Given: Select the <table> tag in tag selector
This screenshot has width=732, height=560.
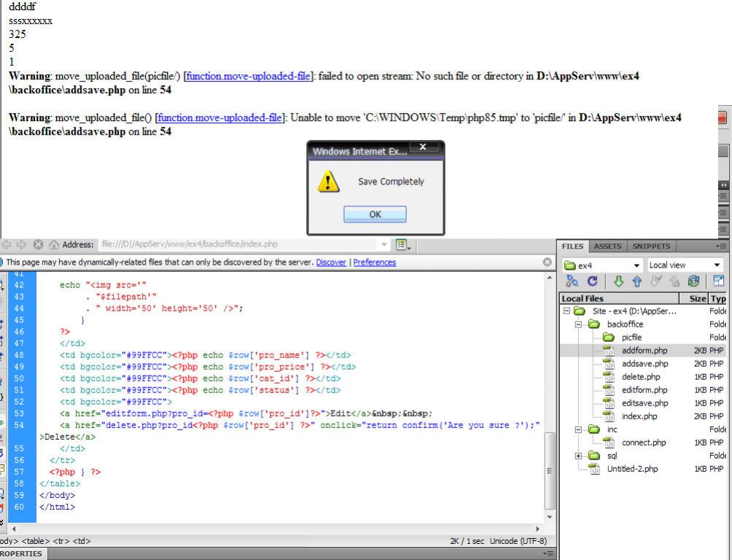Looking at the screenshot, I should [x=36, y=541].
